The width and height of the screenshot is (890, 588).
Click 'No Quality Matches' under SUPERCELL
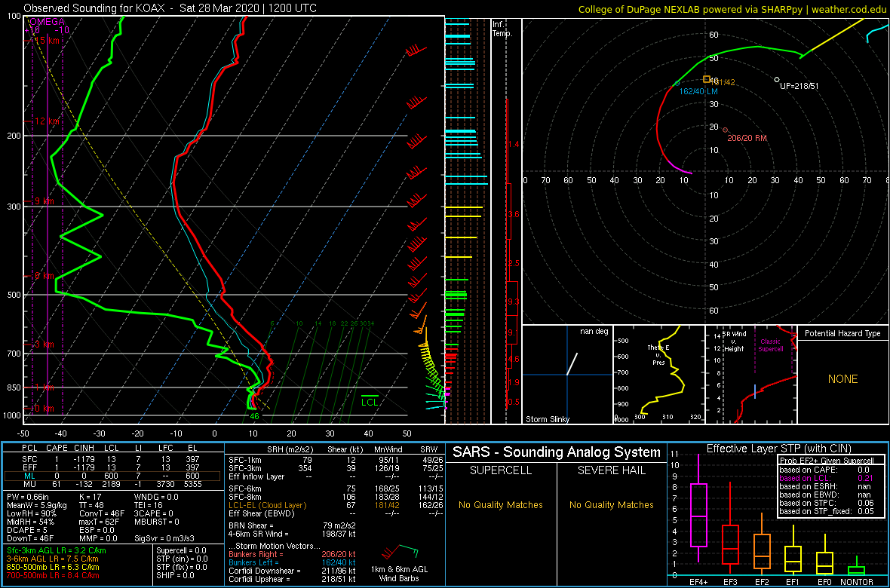501,504
